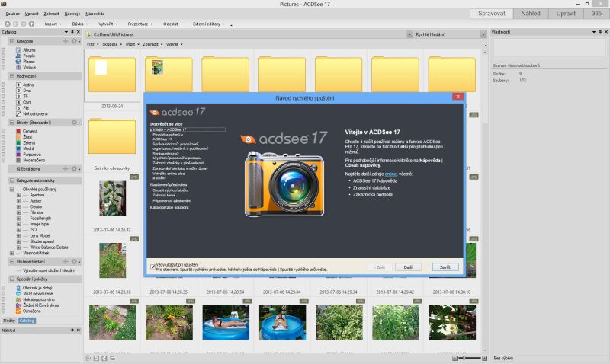Image resolution: width=610 pixels, height=364 pixels.
Task: Click the Zavřít button in dialog
Action: [445, 267]
